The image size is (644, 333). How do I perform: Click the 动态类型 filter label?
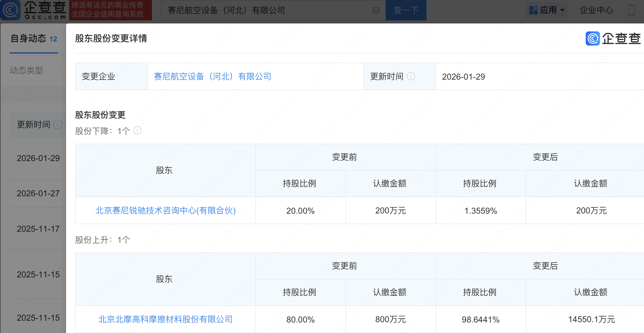click(x=26, y=70)
